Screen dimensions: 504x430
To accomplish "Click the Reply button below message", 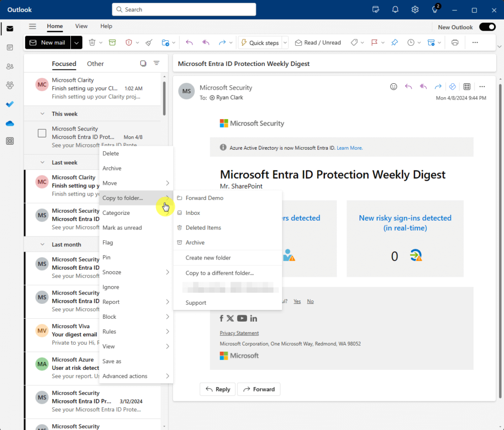I will coord(218,389).
